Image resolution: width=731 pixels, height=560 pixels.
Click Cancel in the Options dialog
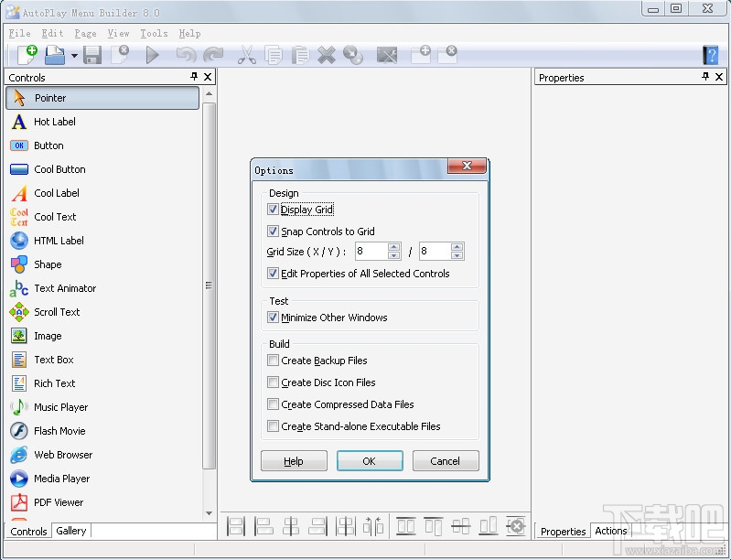pos(446,461)
